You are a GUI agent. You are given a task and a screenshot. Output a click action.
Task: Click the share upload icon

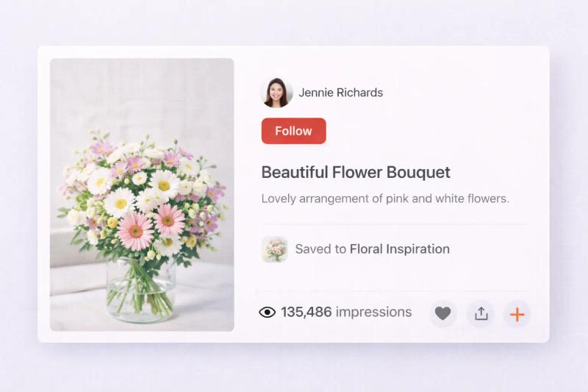(481, 313)
